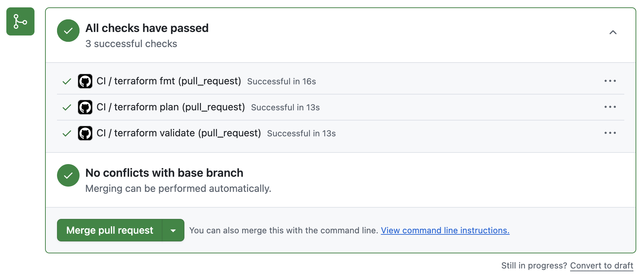Click the Convert to draft link
644x279 pixels.
[x=601, y=266]
